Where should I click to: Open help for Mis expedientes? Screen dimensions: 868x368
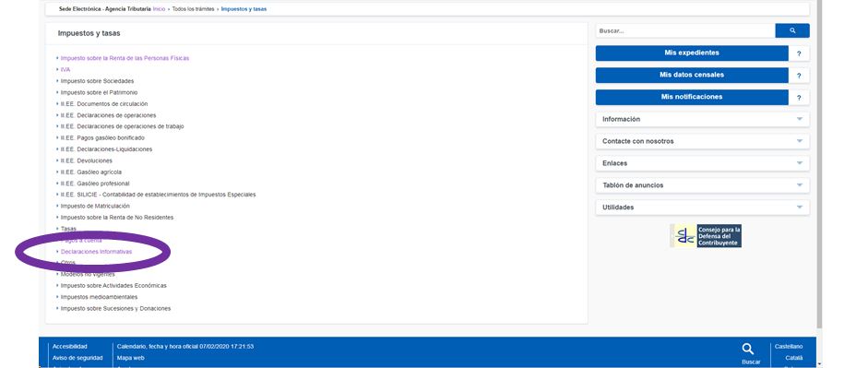[798, 53]
